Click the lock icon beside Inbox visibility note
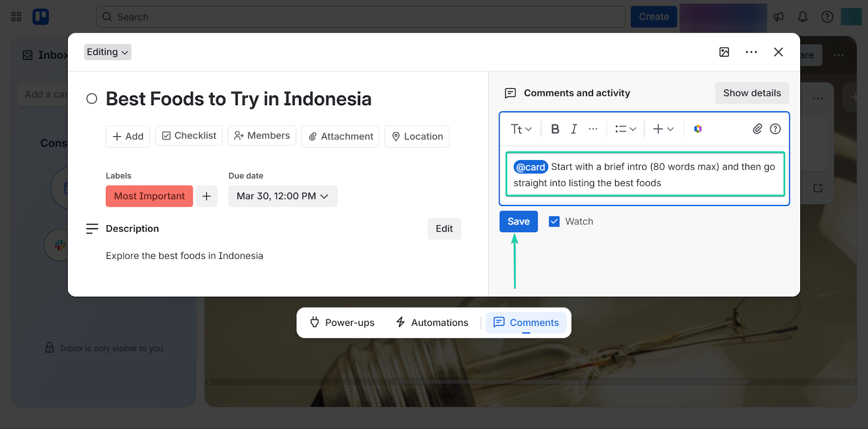This screenshot has width=868, height=429. [50, 348]
